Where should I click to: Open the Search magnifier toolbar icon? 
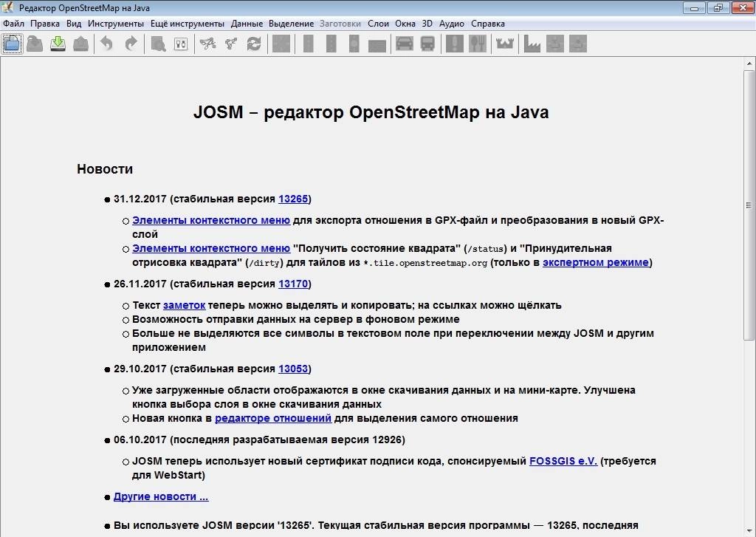(158, 44)
